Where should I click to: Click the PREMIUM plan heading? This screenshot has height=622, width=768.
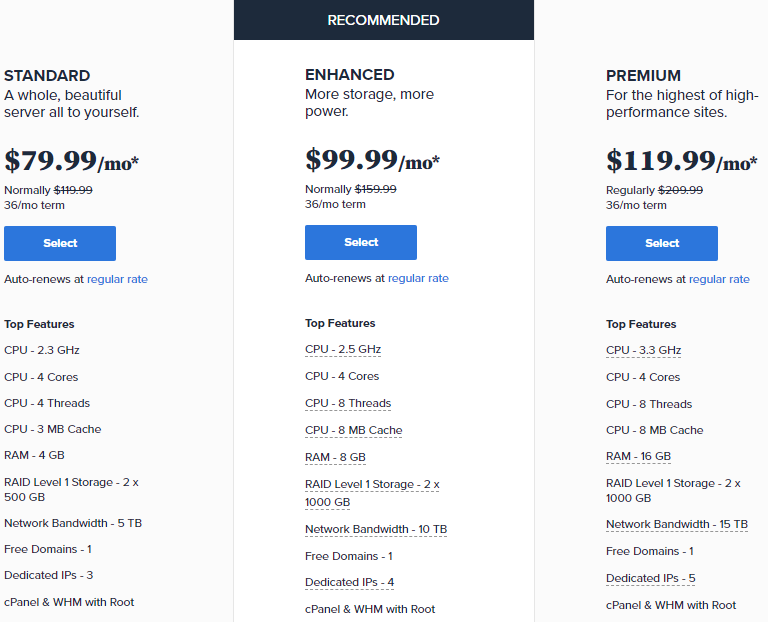[643, 75]
